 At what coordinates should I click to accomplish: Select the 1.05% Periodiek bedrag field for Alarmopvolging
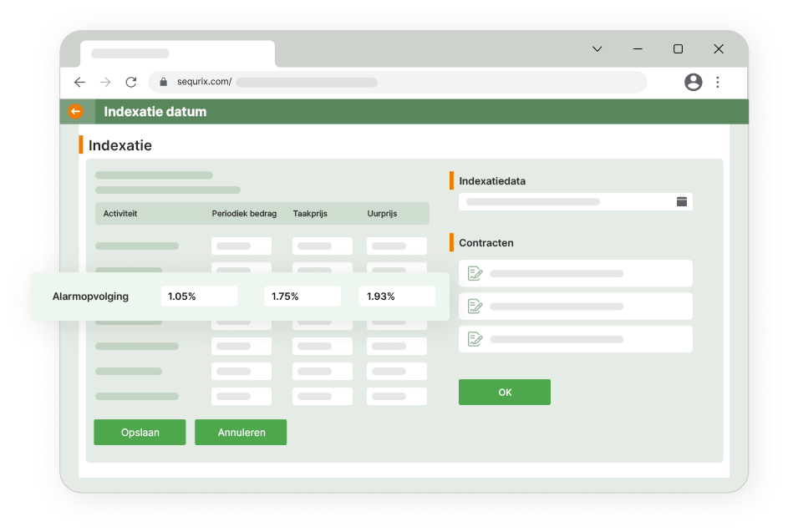(x=199, y=296)
